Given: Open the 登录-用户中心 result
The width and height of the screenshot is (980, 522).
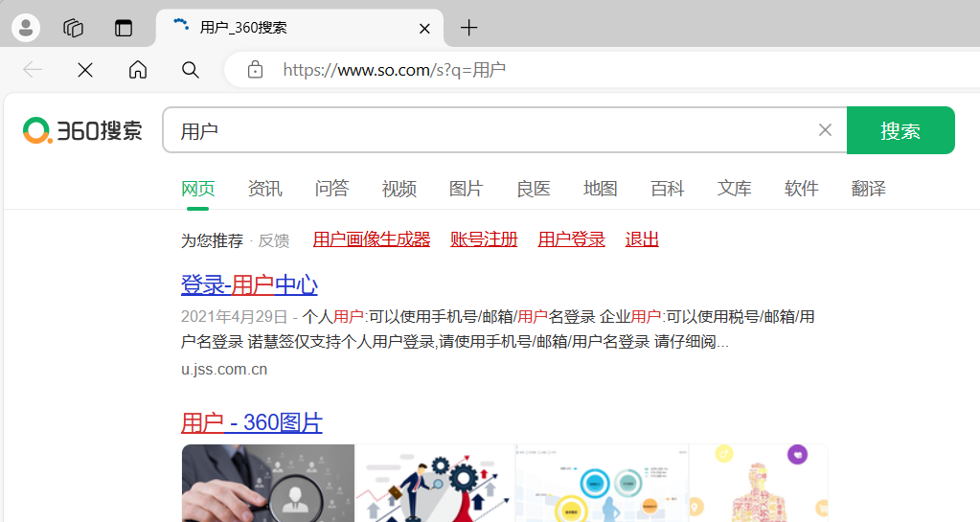Looking at the screenshot, I should [x=249, y=285].
